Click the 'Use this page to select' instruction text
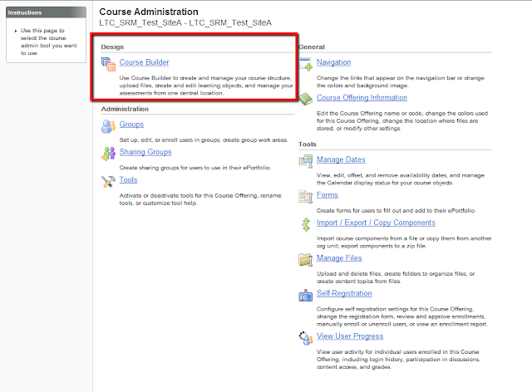This screenshot has width=532, height=392. pos(48,42)
